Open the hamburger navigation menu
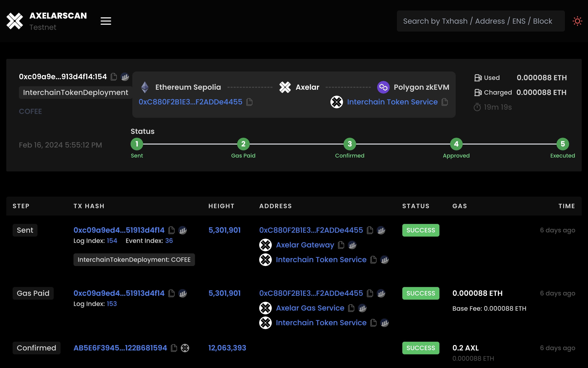The width and height of the screenshot is (588, 368). click(x=106, y=21)
